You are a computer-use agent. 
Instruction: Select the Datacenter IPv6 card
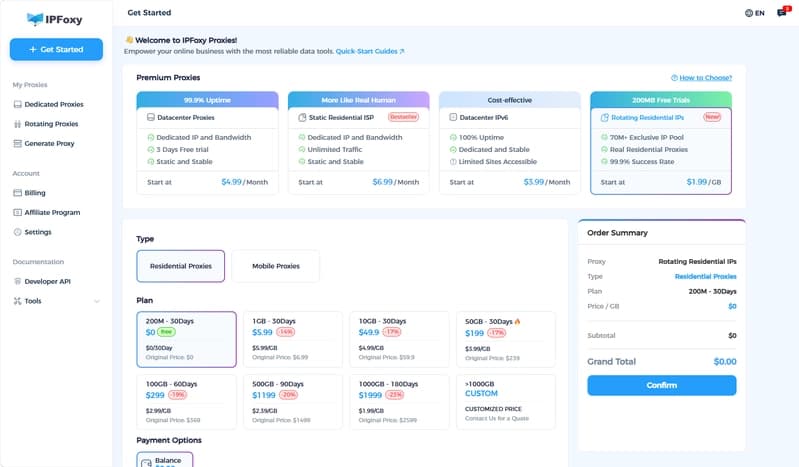tap(510, 143)
